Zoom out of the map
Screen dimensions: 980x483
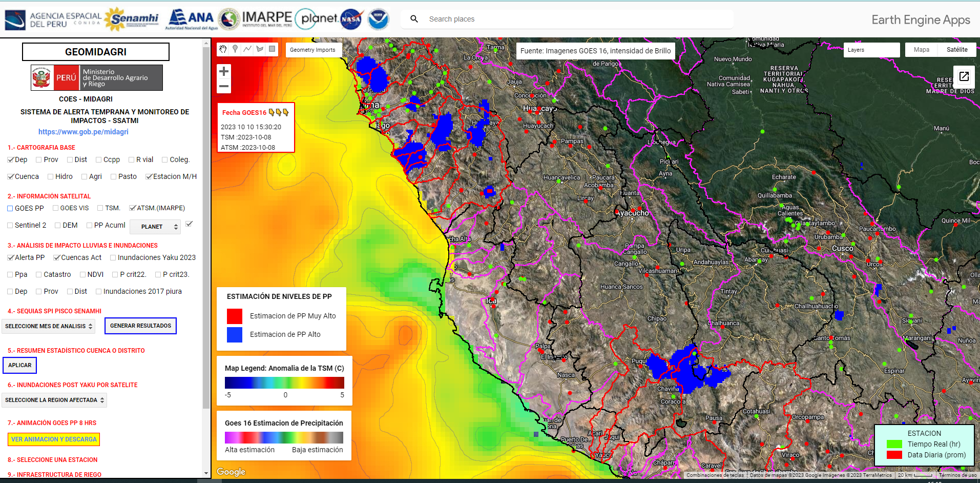point(224,86)
